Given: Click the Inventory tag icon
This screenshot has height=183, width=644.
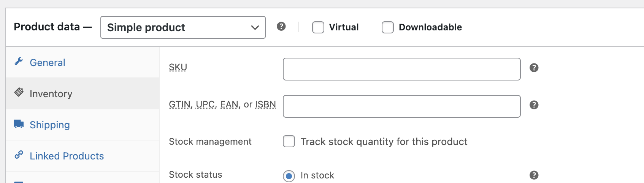Looking at the screenshot, I should tap(19, 92).
